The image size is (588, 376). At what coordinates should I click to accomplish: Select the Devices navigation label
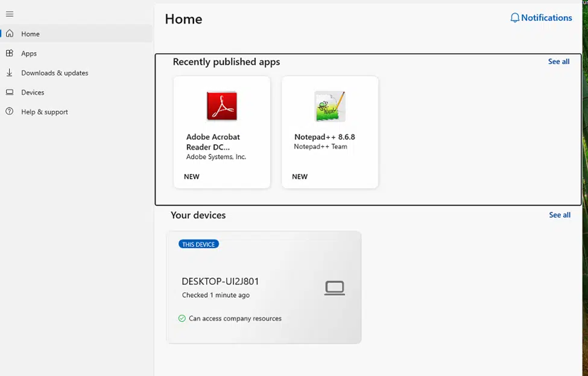click(33, 92)
